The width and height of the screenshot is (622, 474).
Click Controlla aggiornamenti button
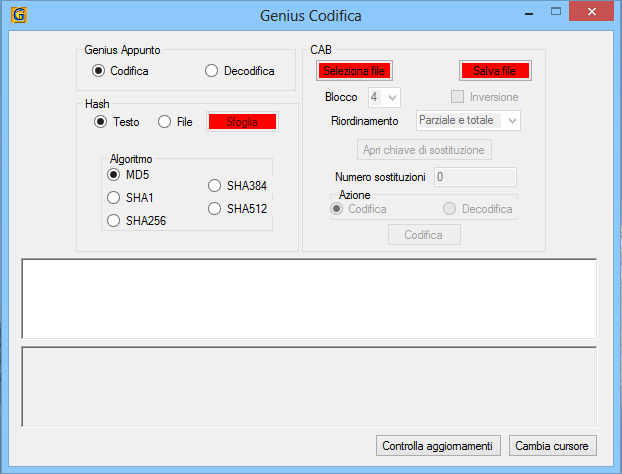tap(437, 445)
